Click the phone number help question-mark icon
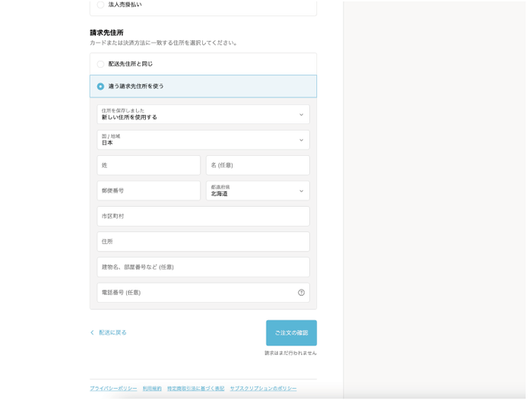The height and width of the screenshot is (400, 532). point(301,293)
